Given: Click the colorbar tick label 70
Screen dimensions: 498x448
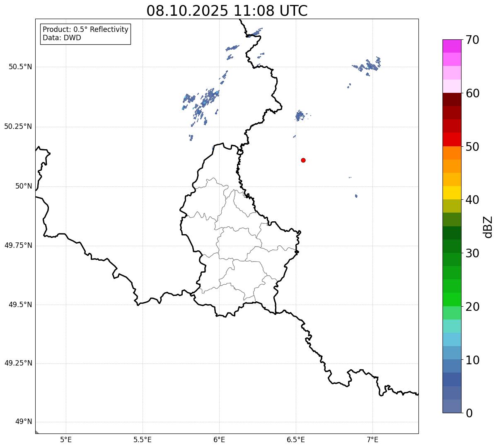Looking at the screenshot, I should (x=472, y=40).
